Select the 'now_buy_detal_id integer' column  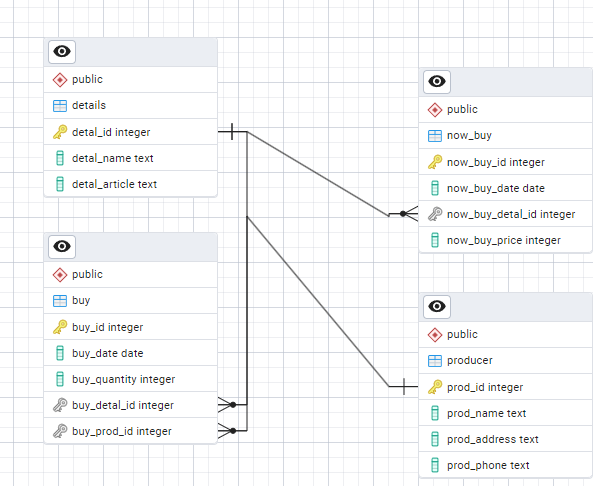[506, 214]
